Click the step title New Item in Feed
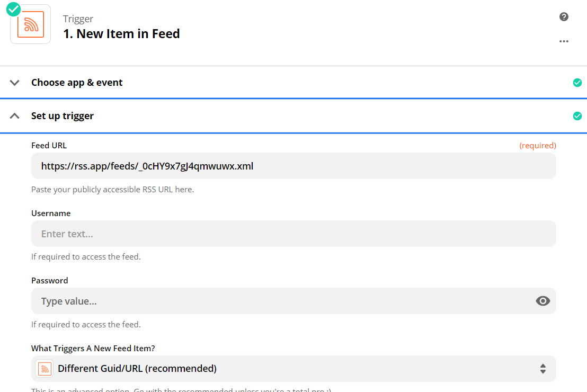Image resolution: width=587 pixels, height=392 pixels. [121, 34]
